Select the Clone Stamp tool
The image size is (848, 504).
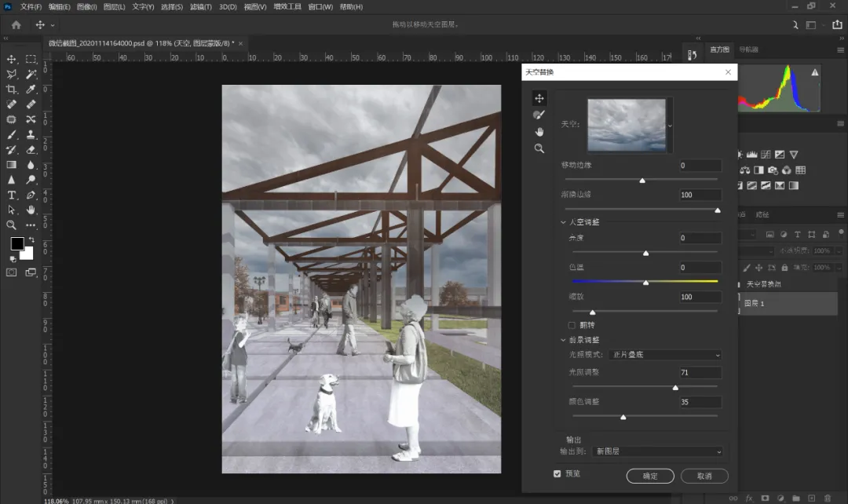pos(31,134)
